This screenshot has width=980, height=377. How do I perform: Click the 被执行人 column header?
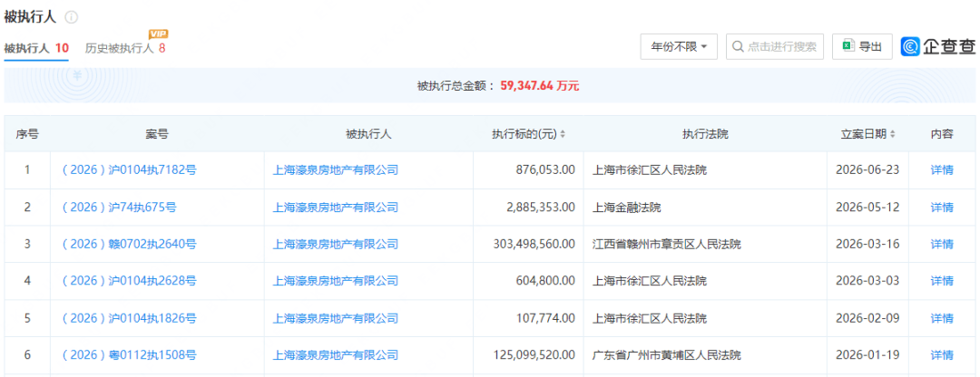(x=368, y=134)
